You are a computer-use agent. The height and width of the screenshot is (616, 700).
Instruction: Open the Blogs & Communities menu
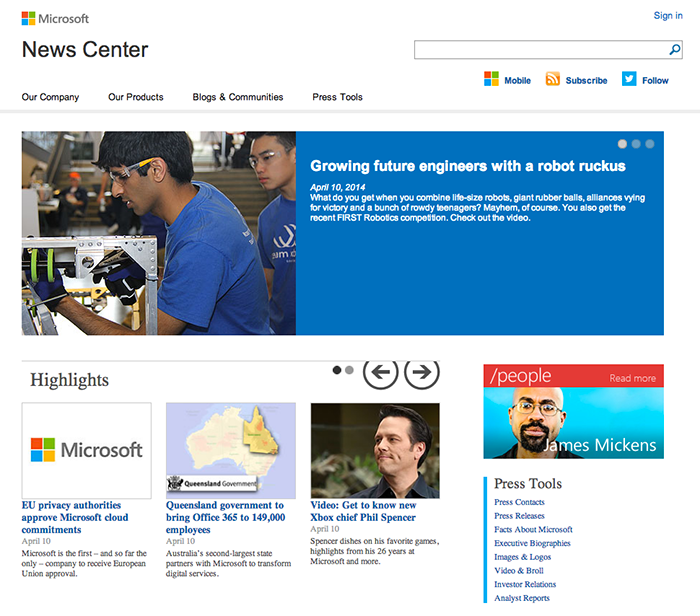click(238, 97)
